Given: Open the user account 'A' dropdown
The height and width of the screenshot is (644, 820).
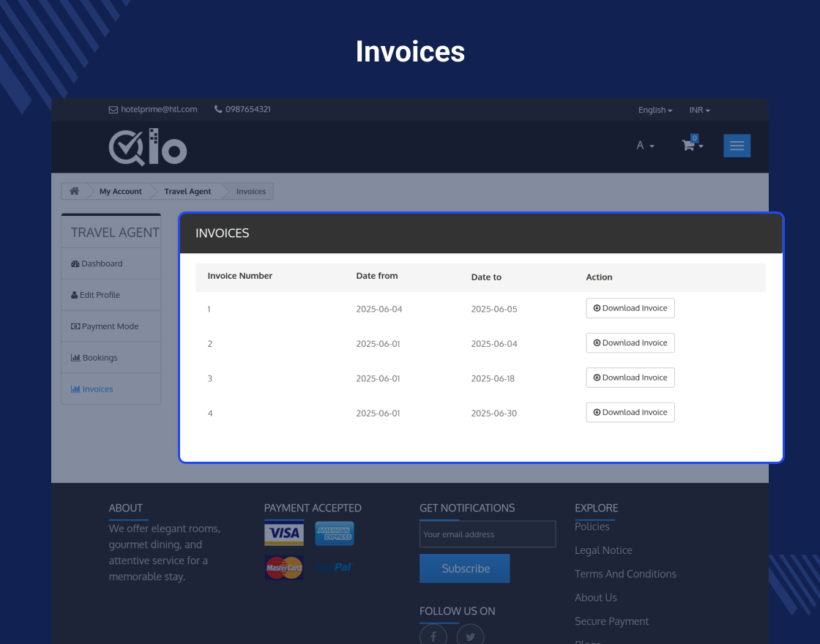Looking at the screenshot, I should click(x=645, y=146).
